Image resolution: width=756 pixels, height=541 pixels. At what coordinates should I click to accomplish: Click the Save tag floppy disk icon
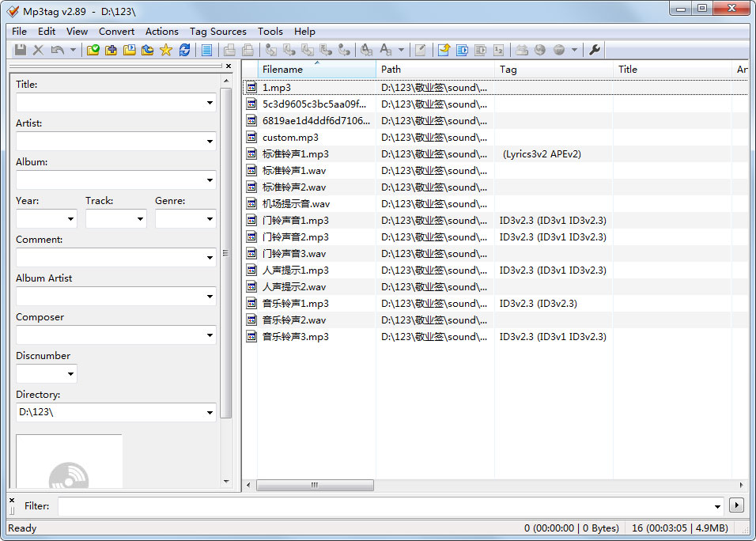[x=21, y=50]
